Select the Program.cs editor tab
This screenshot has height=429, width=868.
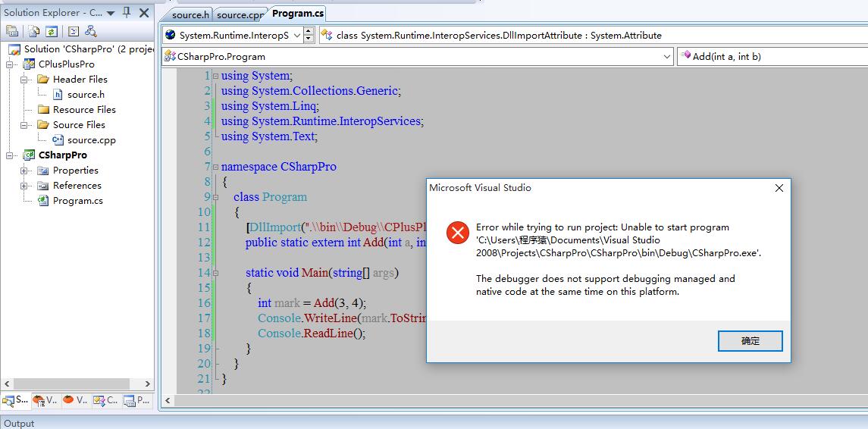(298, 14)
